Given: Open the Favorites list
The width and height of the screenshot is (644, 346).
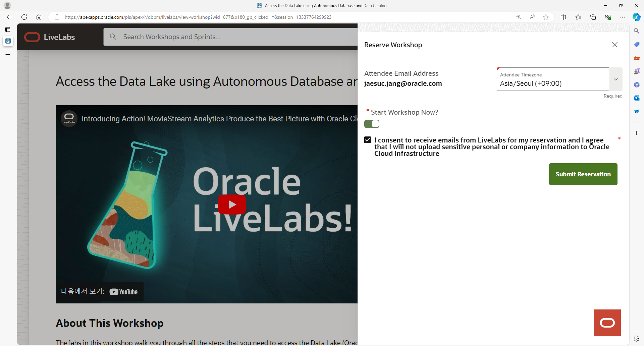Looking at the screenshot, I should tap(578, 17).
